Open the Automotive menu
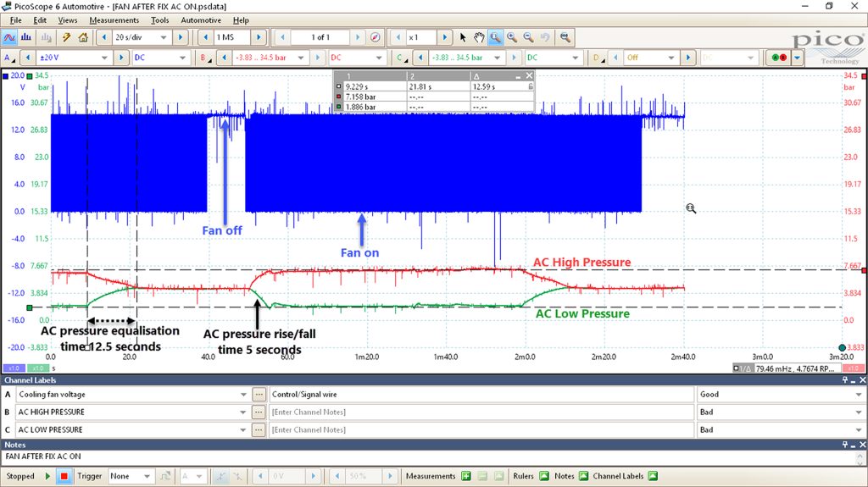Image resolution: width=868 pixels, height=487 pixels. (x=201, y=20)
